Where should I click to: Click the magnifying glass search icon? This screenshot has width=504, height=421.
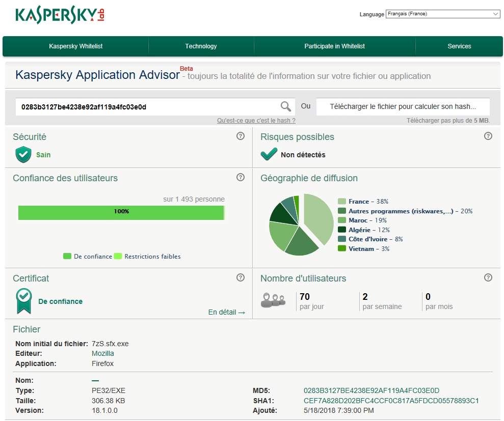pos(286,106)
